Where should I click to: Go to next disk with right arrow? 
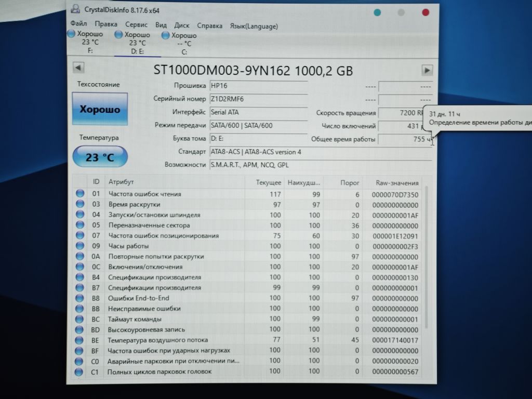click(427, 70)
